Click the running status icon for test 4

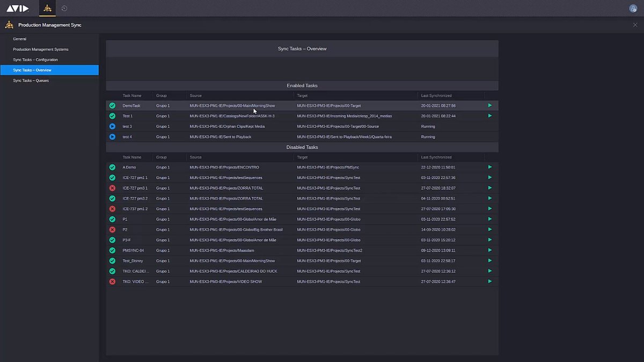coord(112,137)
